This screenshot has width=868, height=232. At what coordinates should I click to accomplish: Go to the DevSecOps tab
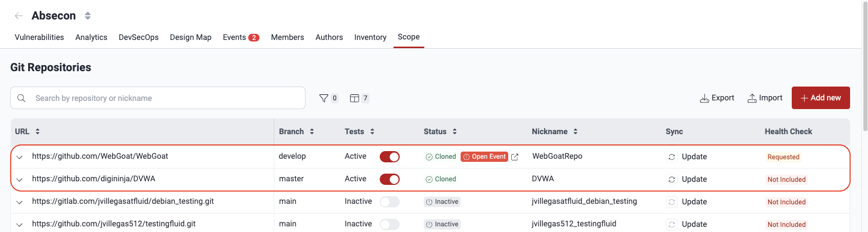tap(139, 37)
